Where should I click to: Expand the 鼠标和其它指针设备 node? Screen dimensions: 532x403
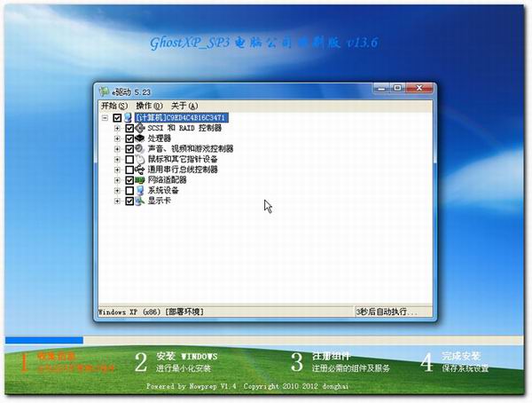click(x=117, y=160)
